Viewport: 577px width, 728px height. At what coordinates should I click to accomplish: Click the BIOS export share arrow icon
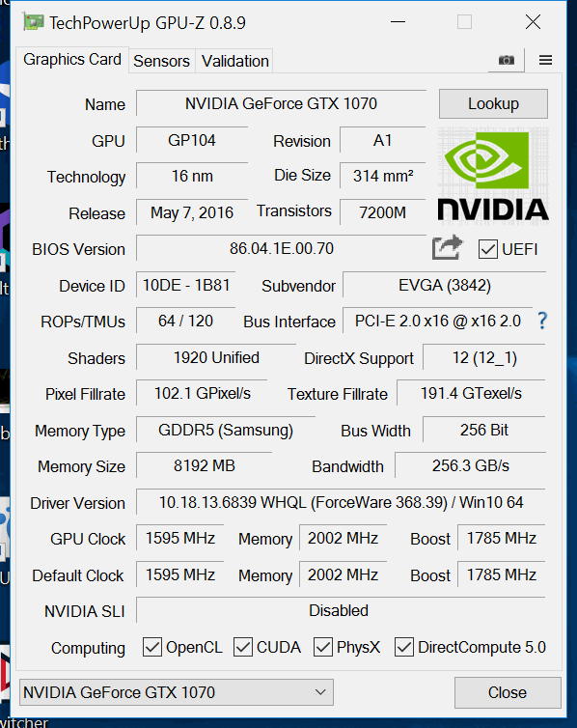(447, 247)
